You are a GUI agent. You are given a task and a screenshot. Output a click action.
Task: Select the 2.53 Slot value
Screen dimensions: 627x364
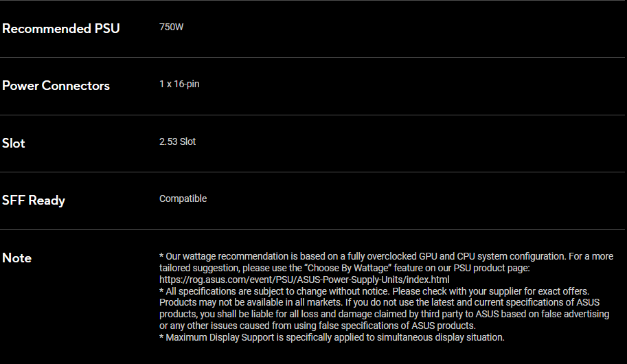point(177,141)
